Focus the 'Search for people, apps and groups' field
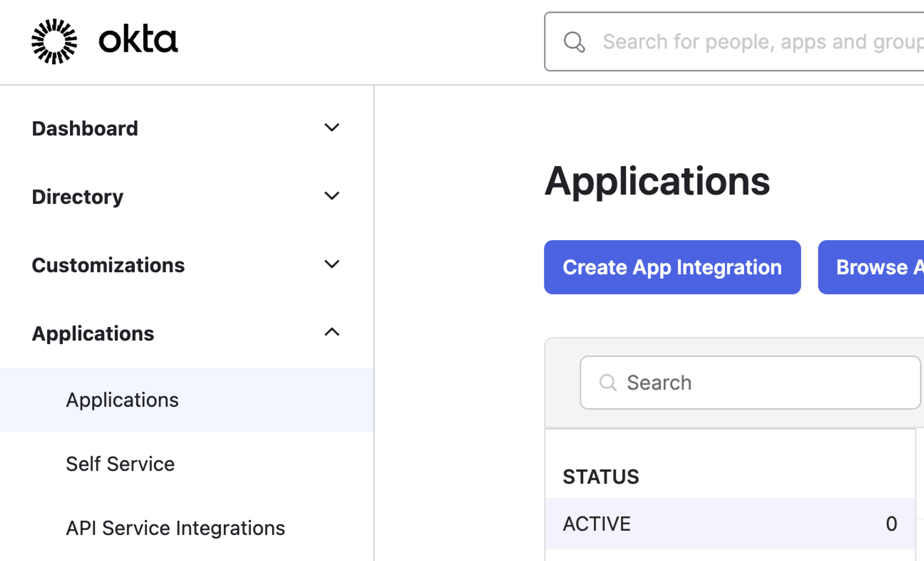This screenshot has width=924, height=561. point(735,42)
